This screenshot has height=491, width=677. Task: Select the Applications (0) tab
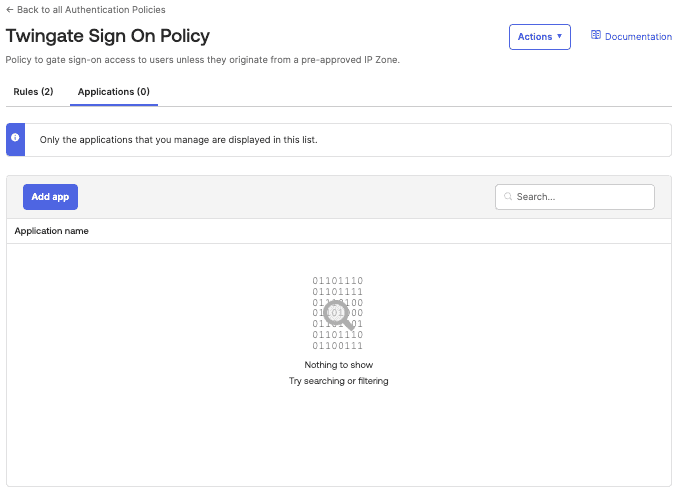pyautogui.click(x=114, y=92)
